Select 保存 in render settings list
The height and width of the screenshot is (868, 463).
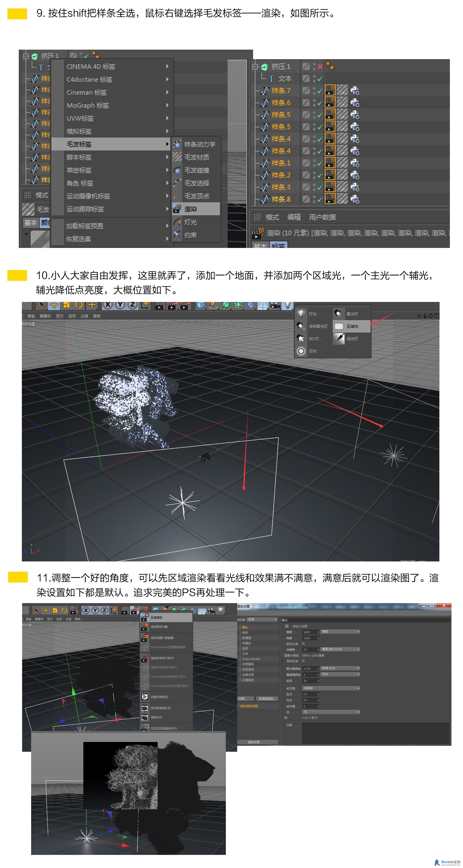tap(245, 632)
